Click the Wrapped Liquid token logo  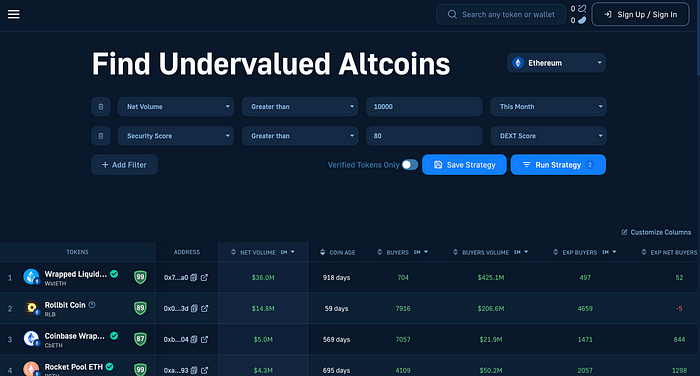click(31, 277)
